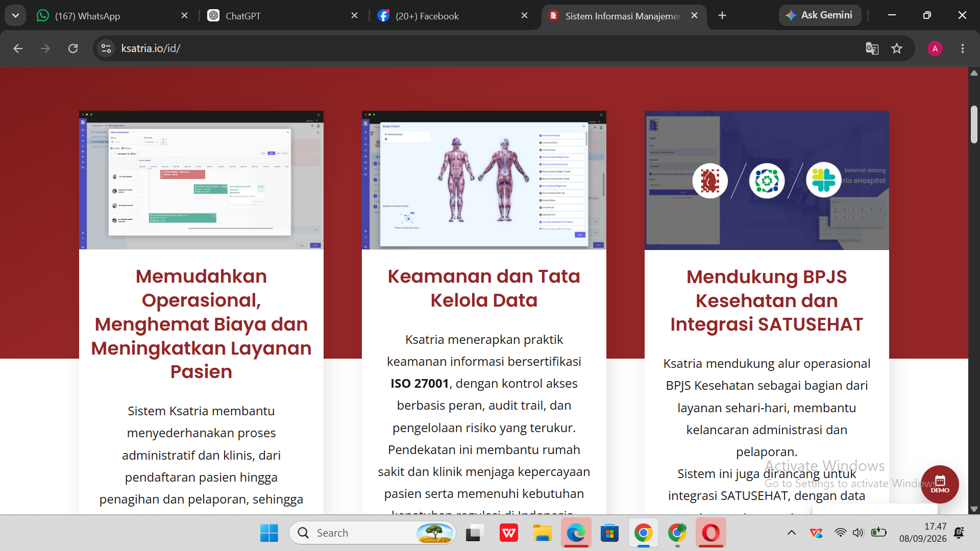980x551 pixels.
Task: Launch WPS Office from the taskbar
Action: (x=508, y=533)
